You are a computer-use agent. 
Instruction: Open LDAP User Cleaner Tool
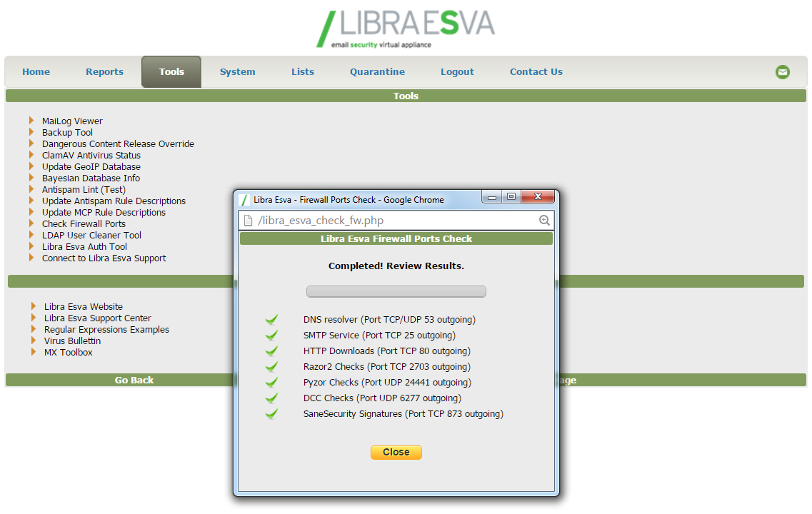91,235
